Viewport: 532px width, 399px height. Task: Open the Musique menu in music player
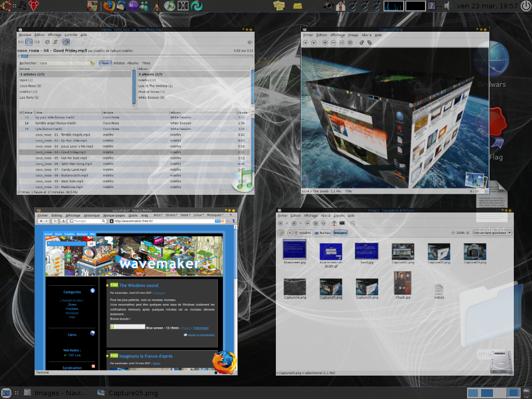25,35
